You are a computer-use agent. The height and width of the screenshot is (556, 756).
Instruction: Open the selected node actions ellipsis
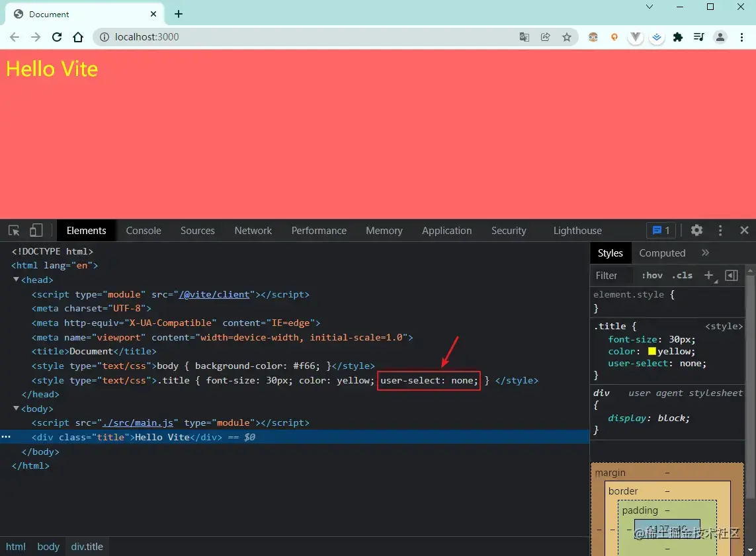point(6,436)
